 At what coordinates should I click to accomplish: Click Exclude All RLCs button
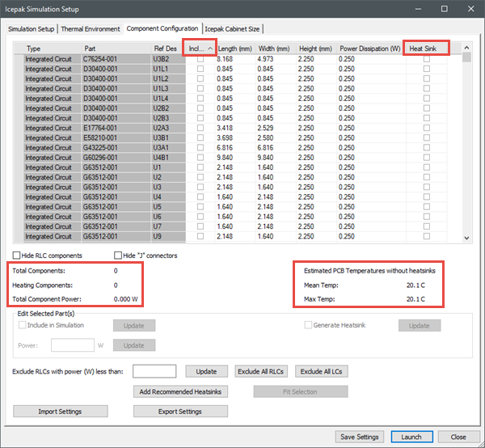[x=261, y=371]
